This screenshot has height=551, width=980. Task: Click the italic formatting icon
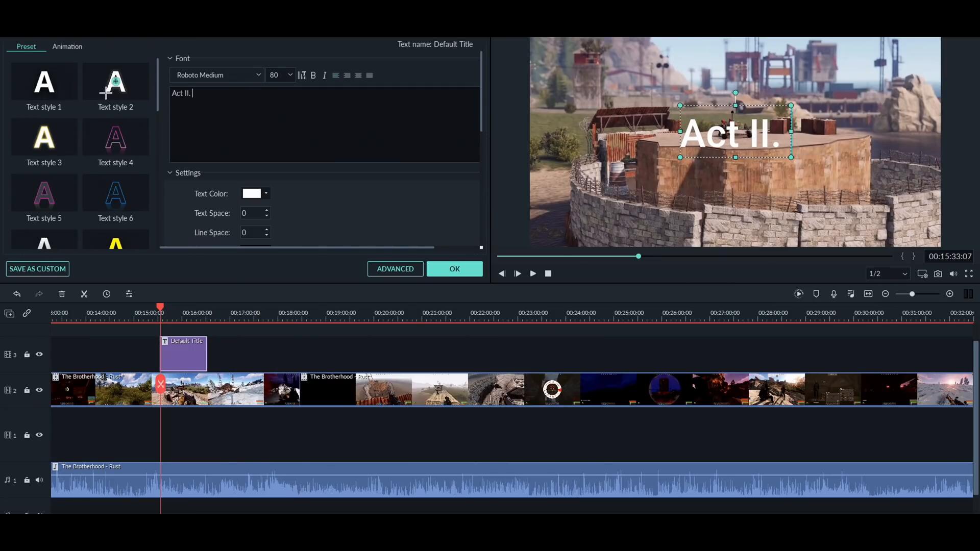(324, 76)
